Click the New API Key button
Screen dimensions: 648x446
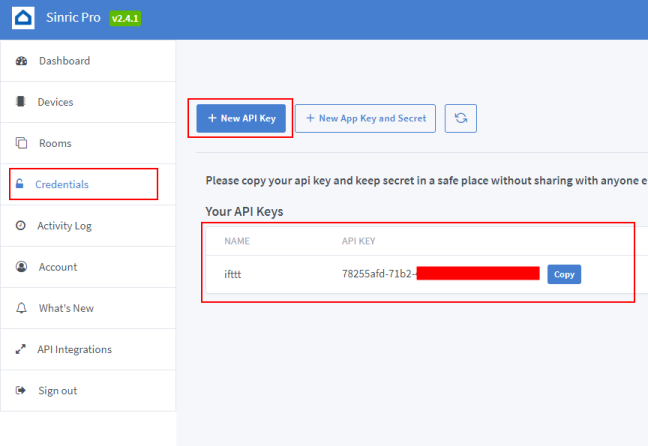pyautogui.click(x=241, y=118)
